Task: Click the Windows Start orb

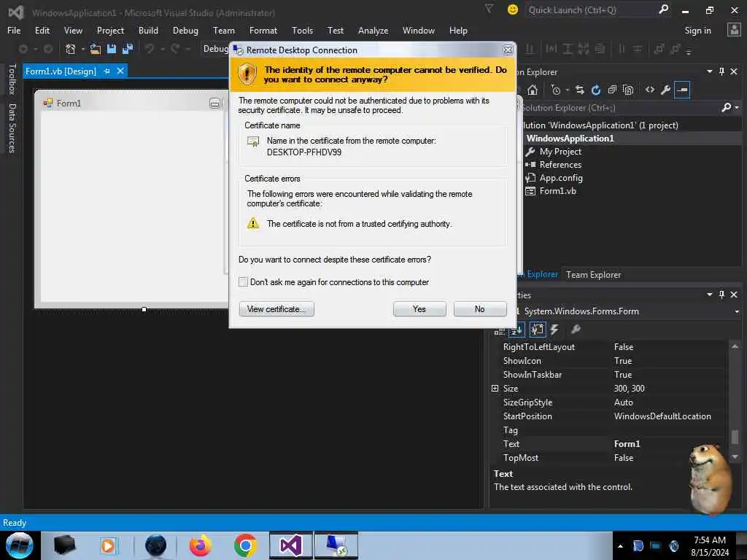Action: pyautogui.click(x=20, y=545)
